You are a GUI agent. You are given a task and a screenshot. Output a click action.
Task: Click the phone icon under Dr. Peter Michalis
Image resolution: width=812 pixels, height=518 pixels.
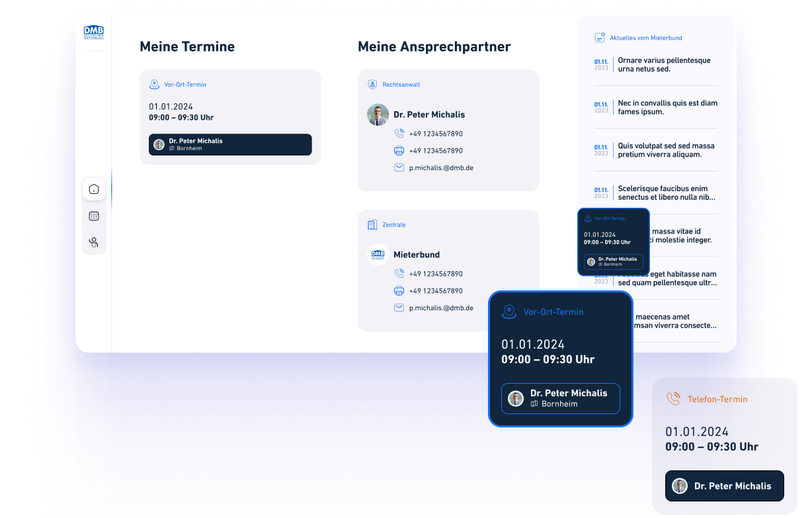point(399,134)
